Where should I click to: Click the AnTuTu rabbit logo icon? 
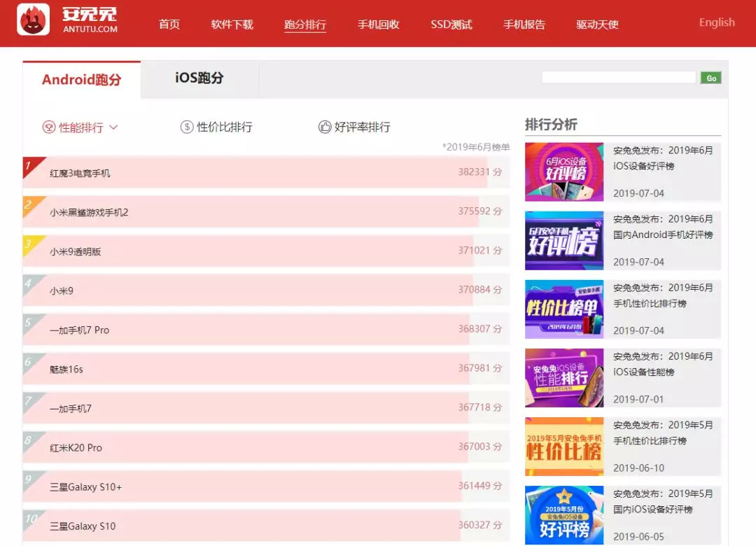tap(34, 20)
